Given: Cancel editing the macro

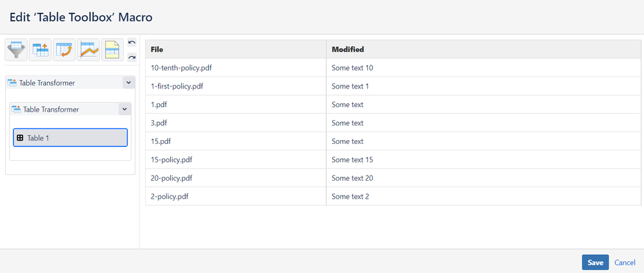Looking at the screenshot, I should (x=625, y=263).
